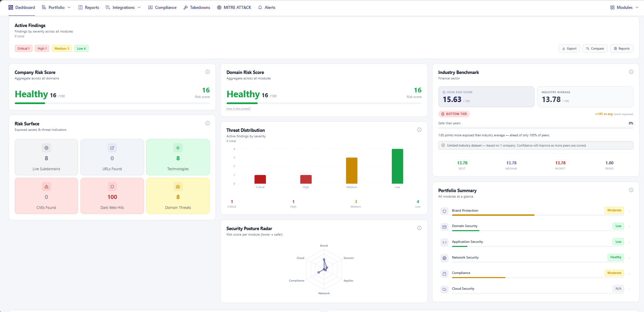Click Compliance module progress bar
The height and width of the screenshot is (312, 644).
pos(538,277)
